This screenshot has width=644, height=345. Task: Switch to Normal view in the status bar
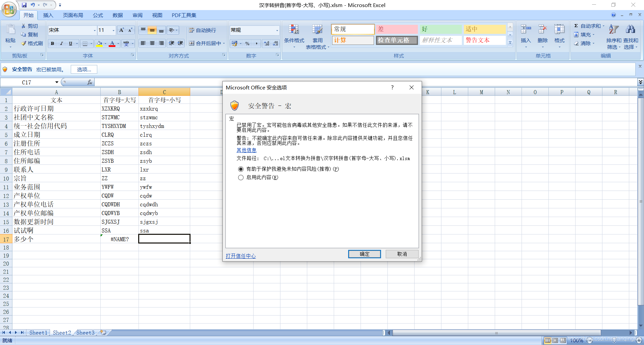tap(547, 340)
